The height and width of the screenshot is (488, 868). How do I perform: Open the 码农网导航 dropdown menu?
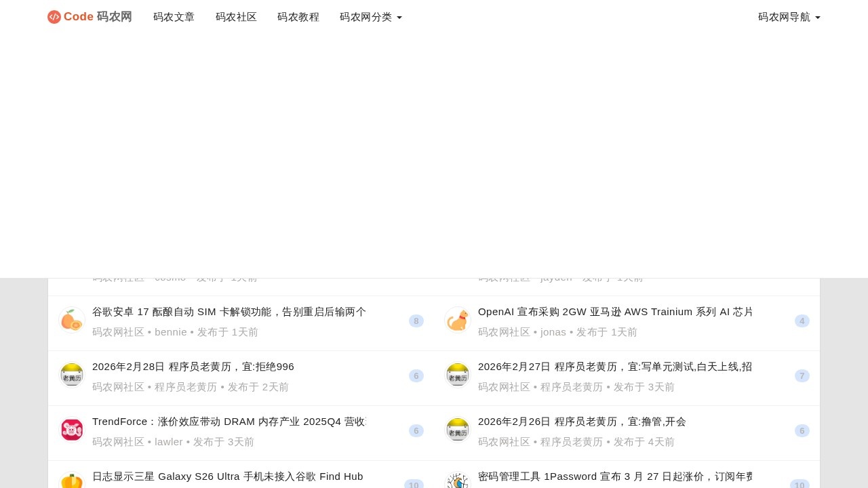[789, 17]
